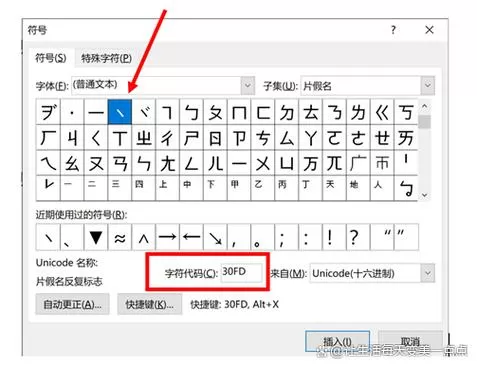
Task: Select the small 天 annotation symbol
Action: (x=334, y=188)
